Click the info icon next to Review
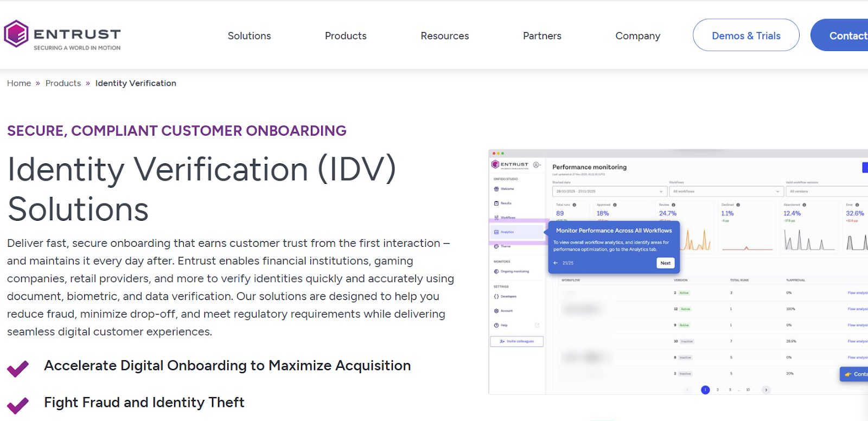The height and width of the screenshot is (421, 868). (x=674, y=205)
